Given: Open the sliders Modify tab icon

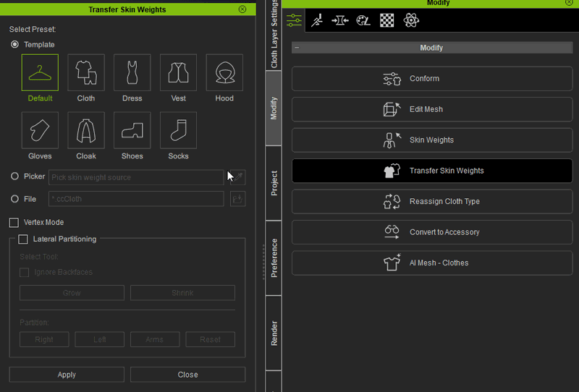Looking at the screenshot, I should [294, 20].
